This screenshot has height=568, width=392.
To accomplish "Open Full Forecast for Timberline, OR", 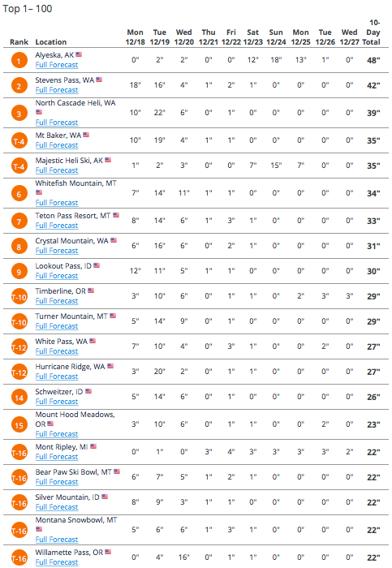I will [57, 301].
